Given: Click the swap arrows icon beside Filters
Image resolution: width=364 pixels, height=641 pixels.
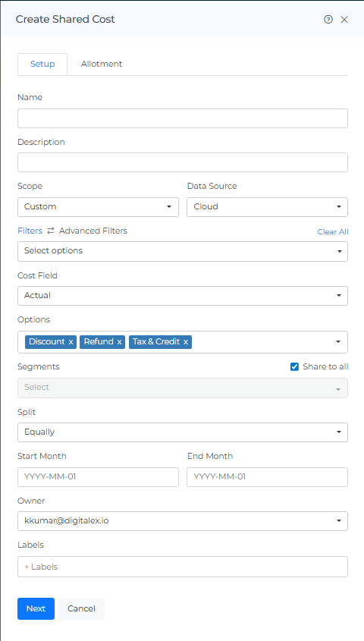Looking at the screenshot, I should click(x=51, y=231).
